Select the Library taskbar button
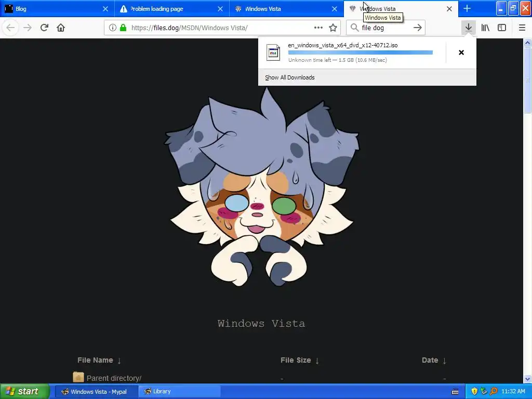Viewport: 532px width, 399px height. click(180, 392)
